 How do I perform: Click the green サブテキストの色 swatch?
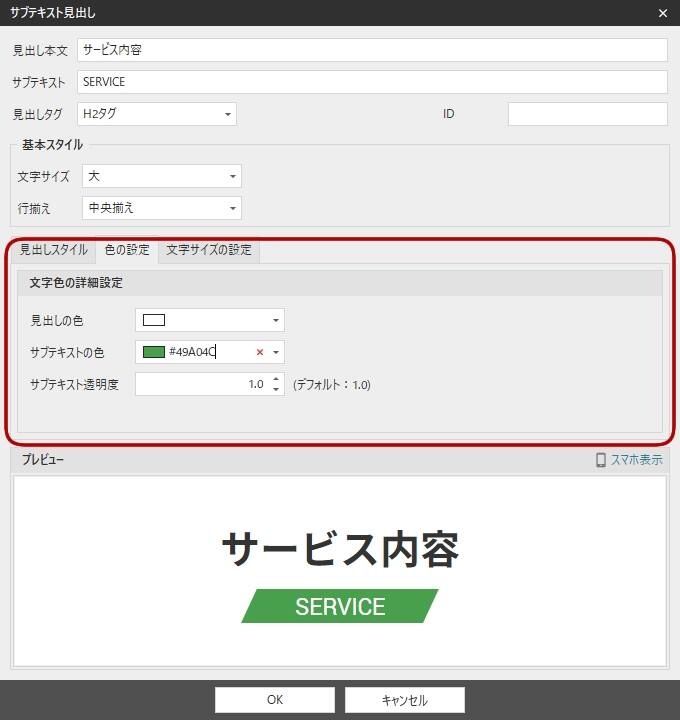(x=154, y=352)
